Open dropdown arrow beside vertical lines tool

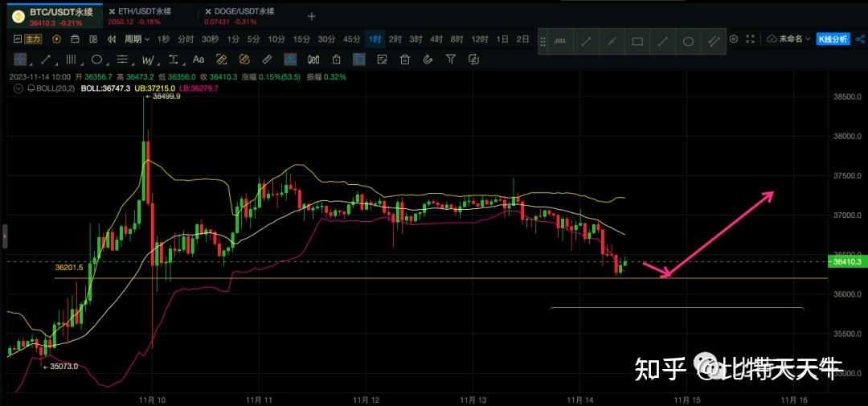81,63
